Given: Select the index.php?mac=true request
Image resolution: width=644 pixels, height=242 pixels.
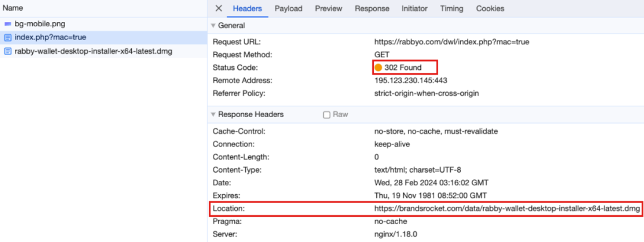Looking at the screenshot, I should click(104, 38).
